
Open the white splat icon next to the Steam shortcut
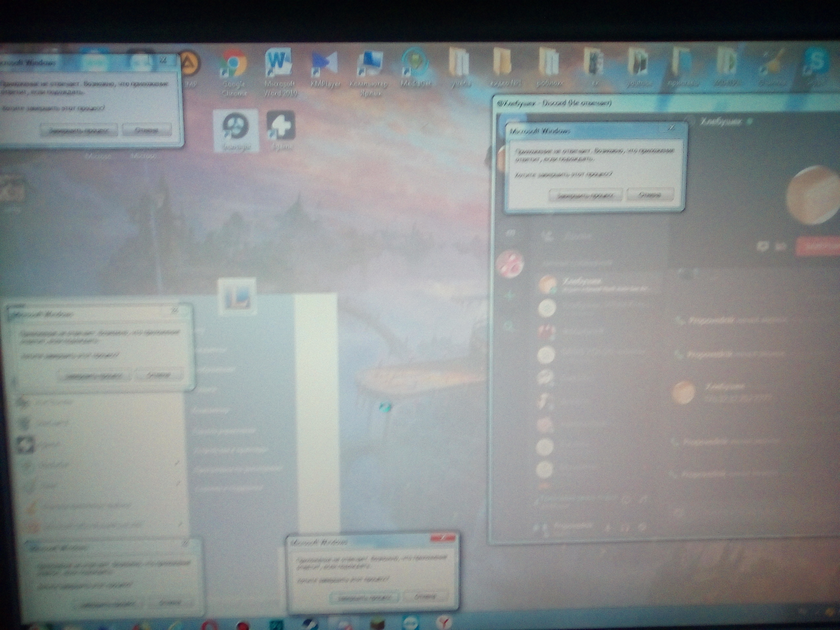click(281, 130)
